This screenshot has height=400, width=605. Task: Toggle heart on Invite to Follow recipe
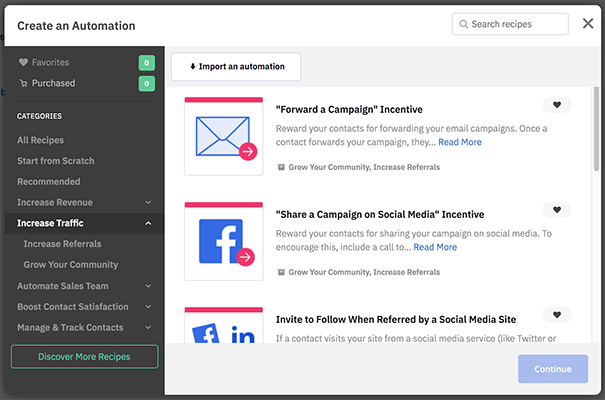pos(557,315)
